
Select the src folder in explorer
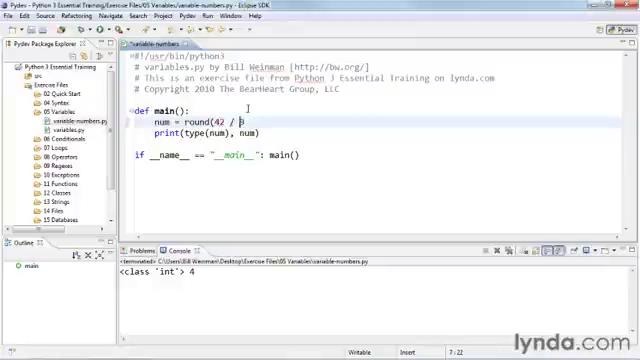point(38,76)
